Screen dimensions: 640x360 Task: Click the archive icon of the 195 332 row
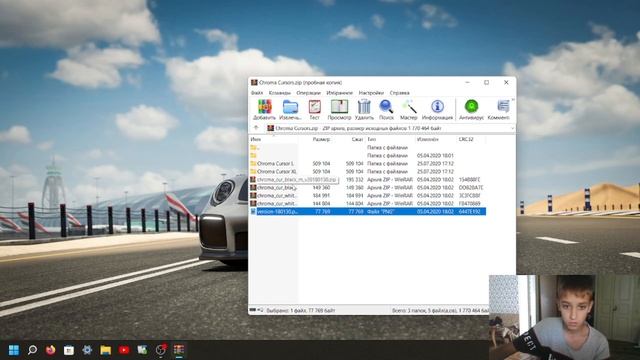253,180
